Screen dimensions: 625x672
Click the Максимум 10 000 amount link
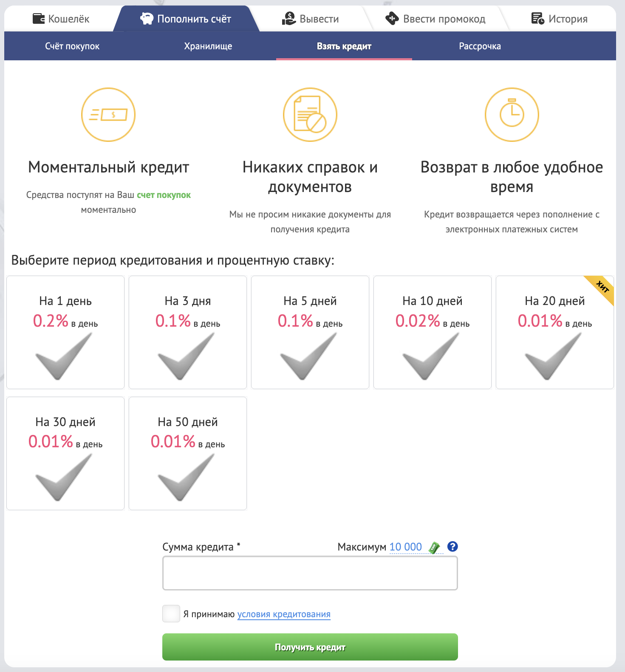pos(405,547)
